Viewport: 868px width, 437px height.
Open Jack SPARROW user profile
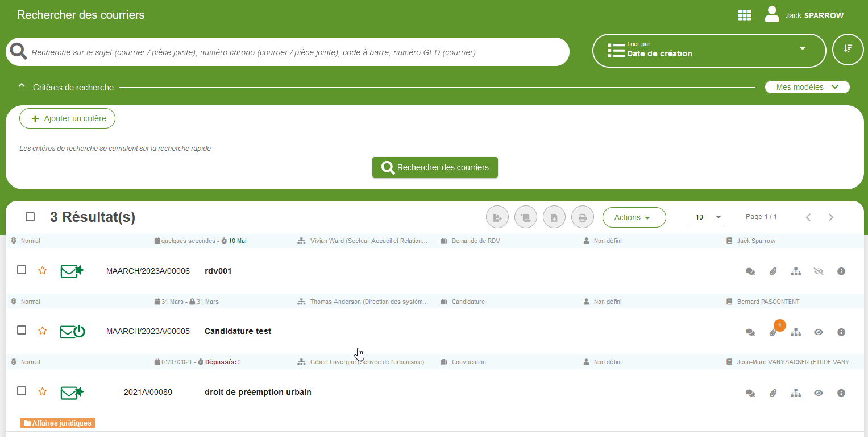coord(804,15)
